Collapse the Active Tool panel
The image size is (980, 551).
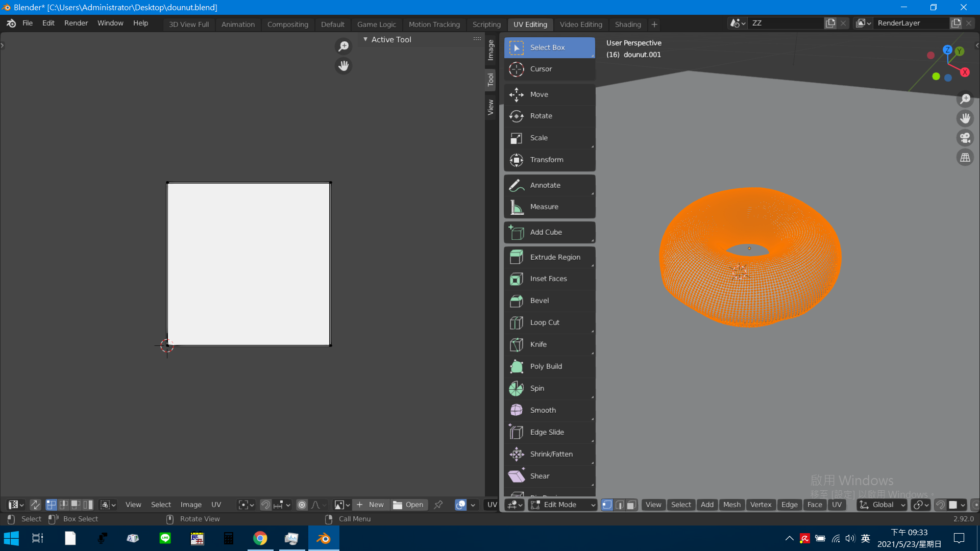pos(365,39)
